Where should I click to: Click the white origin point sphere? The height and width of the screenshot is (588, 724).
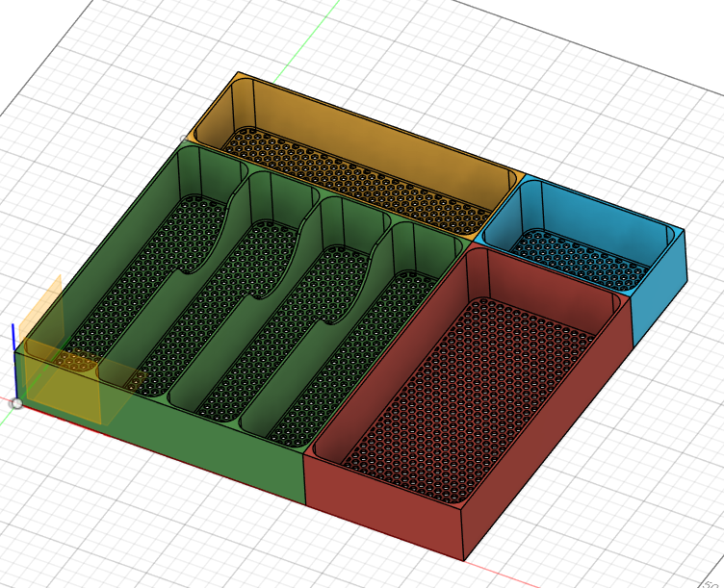click(16, 404)
